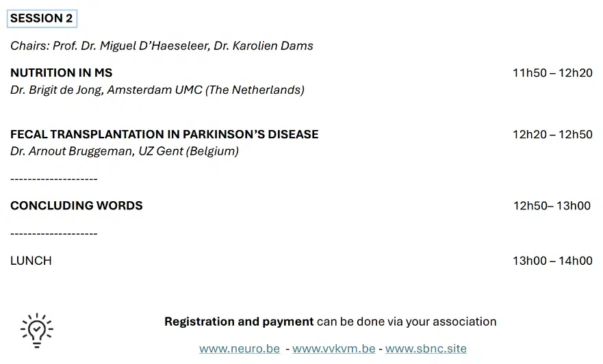Click the 12h50– 13h00 time slot
This screenshot has height=364, width=603.
(552, 206)
